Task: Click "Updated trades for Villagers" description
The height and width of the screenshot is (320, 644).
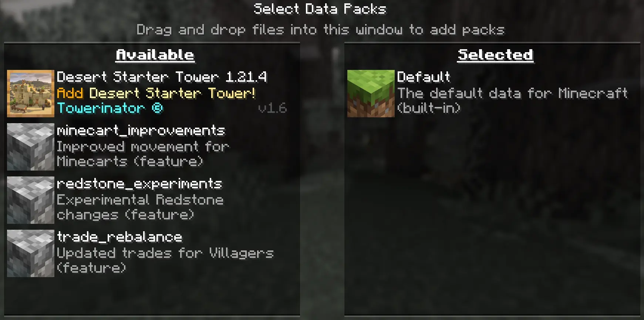Action: pos(165,260)
